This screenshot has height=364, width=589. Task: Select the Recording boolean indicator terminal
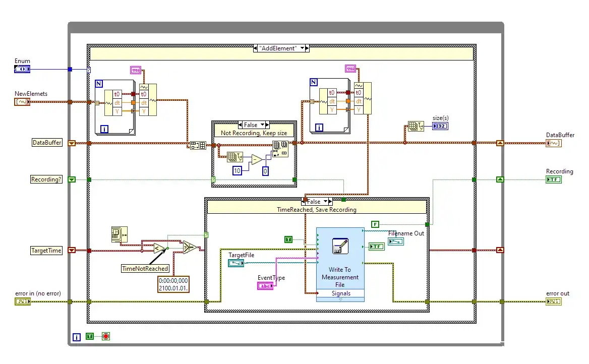[554, 179]
